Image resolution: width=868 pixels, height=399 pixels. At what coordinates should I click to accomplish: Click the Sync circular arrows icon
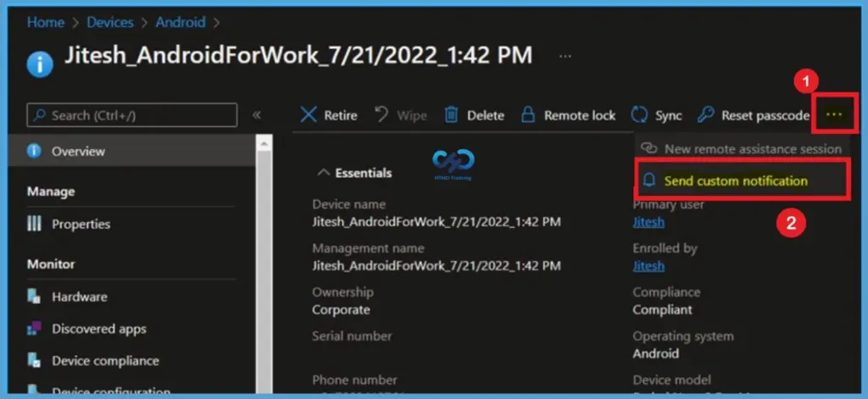(x=639, y=115)
